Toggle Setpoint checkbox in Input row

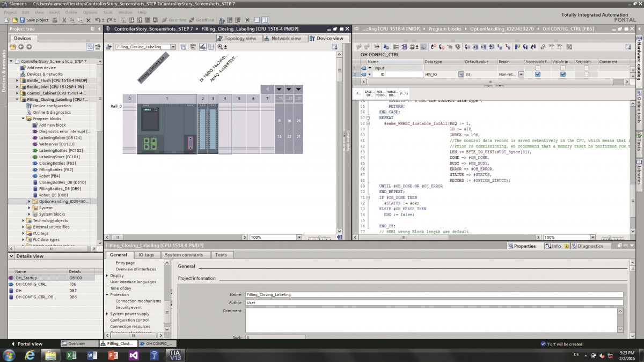tap(587, 68)
